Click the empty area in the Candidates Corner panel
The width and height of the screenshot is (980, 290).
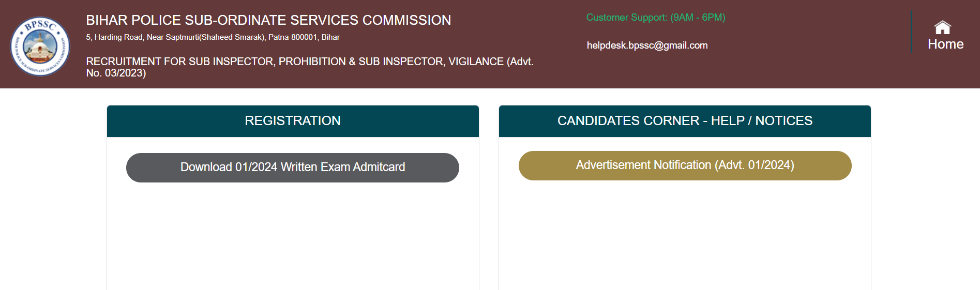(685, 238)
